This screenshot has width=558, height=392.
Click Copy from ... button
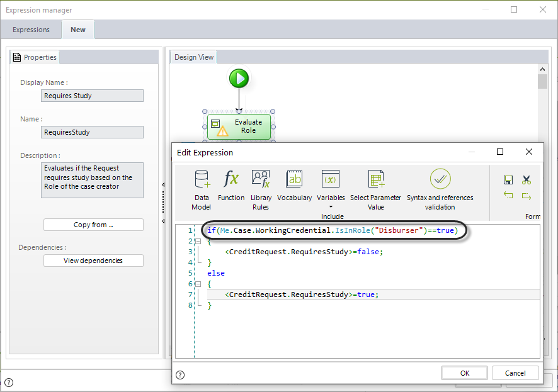(x=93, y=225)
